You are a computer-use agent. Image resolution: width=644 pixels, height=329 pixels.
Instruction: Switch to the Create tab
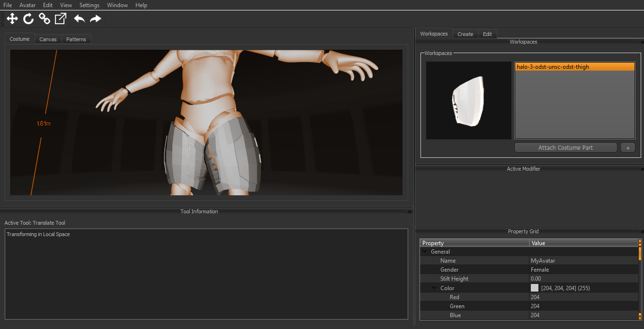coord(465,34)
